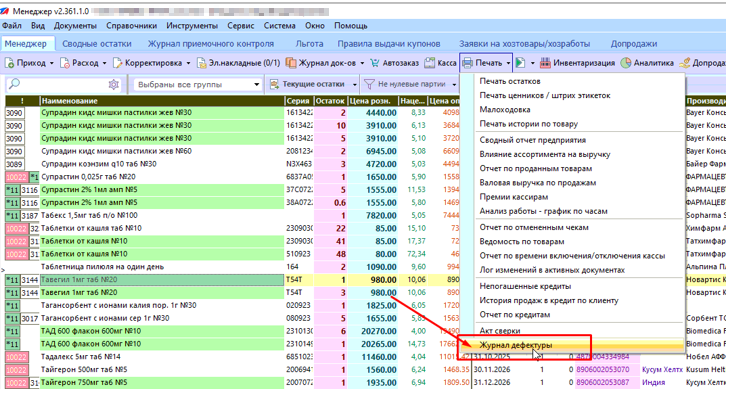Expand the Текущие остатки dropdown arrow
Image resolution: width=741 pixels, height=410 pixels.
354,85
